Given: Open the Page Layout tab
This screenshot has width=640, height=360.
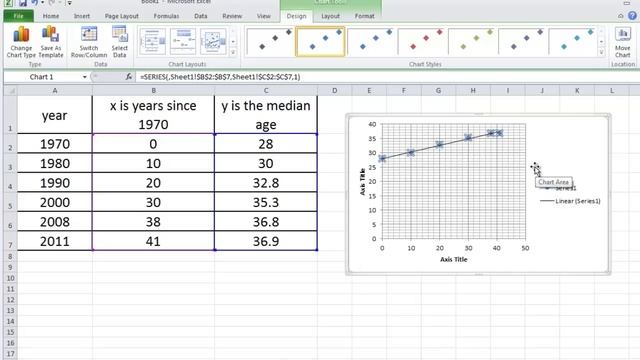Looking at the screenshot, I should click(122, 16).
